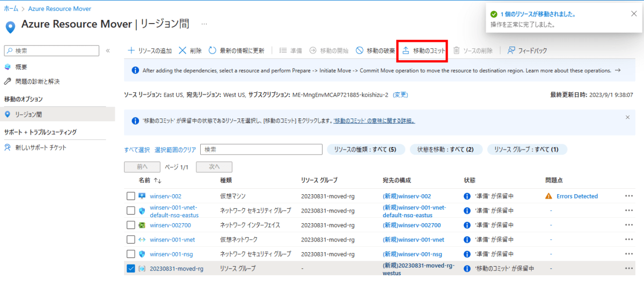The image size is (644, 287).
Task: Close the success notification popup
Action: tap(634, 14)
